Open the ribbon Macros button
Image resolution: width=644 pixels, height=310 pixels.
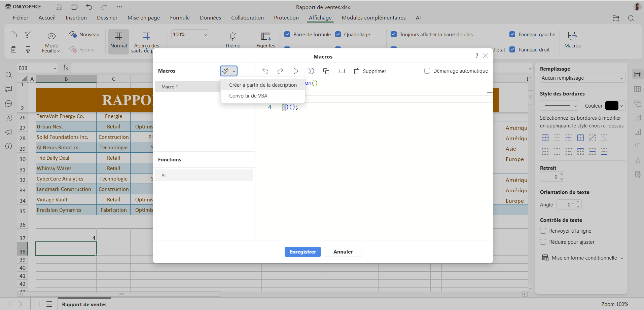572,40
